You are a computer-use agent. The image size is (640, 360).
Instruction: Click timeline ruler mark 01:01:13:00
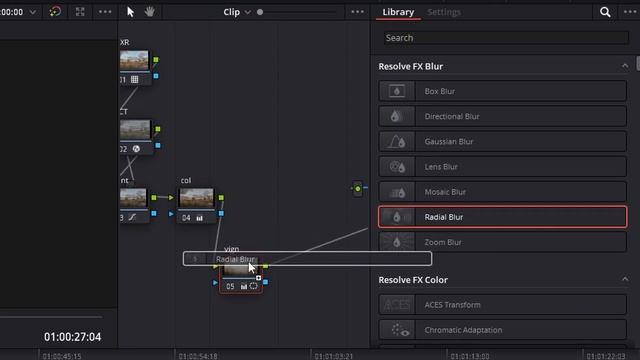(470, 356)
